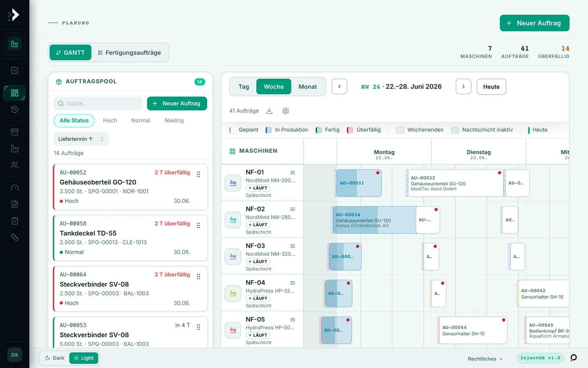Open the Liefertermin sort dropdown
The image size is (588, 368).
click(81, 139)
